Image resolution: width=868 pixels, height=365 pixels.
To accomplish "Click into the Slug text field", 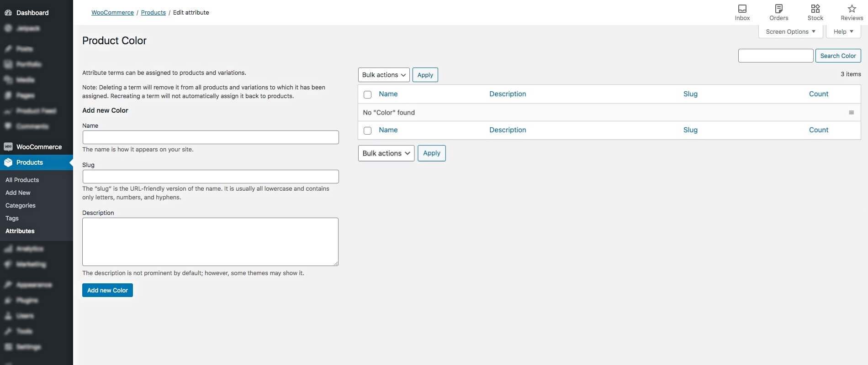I will point(211,177).
